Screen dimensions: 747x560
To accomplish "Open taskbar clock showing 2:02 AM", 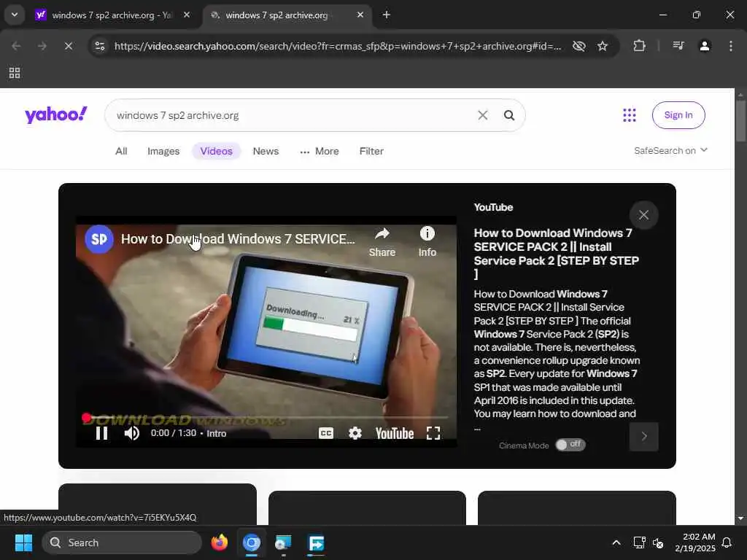I will [x=695, y=542].
